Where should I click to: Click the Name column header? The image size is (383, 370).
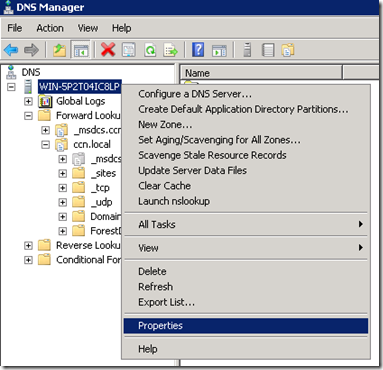[x=261, y=73]
